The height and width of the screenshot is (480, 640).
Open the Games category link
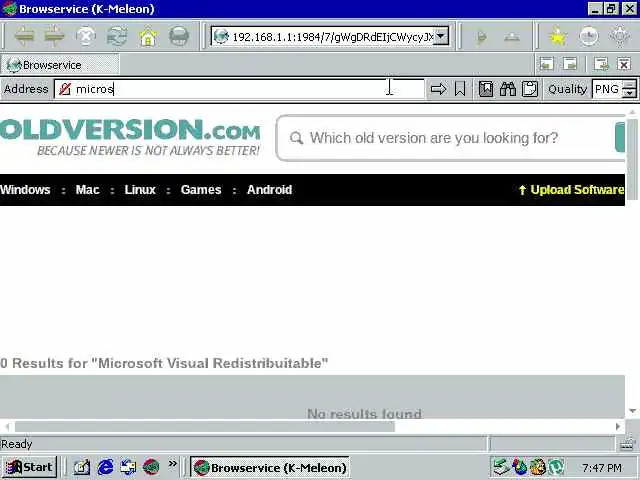coord(201,190)
